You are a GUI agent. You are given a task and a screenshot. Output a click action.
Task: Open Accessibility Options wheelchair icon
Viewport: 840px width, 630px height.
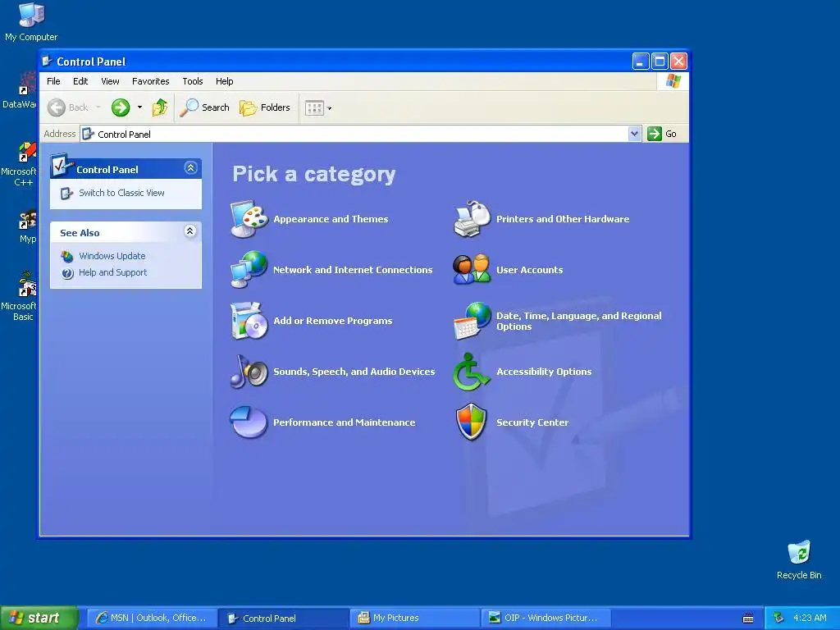(472, 372)
